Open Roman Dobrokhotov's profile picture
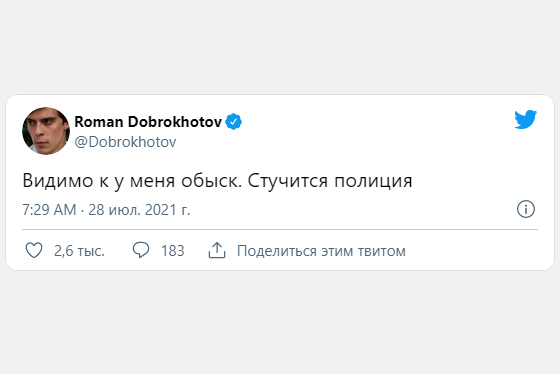Viewport: 560px width, 374px height. [46, 131]
